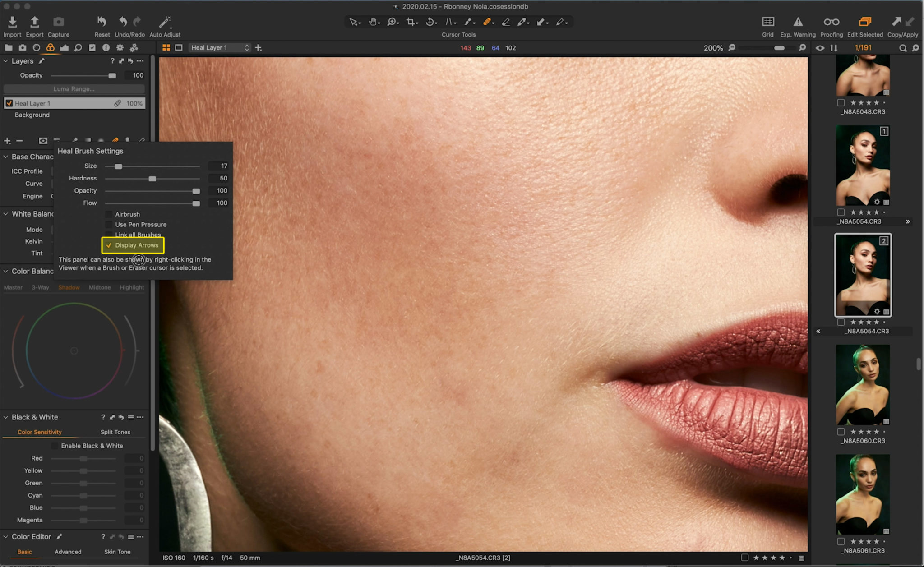Select the Crop cursor tool

(411, 22)
